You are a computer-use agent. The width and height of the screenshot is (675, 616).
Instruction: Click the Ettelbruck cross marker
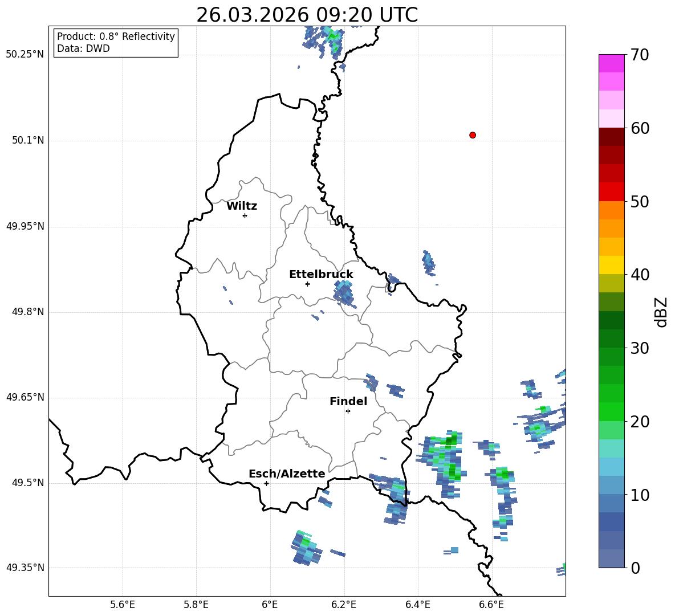pos(307,284)
